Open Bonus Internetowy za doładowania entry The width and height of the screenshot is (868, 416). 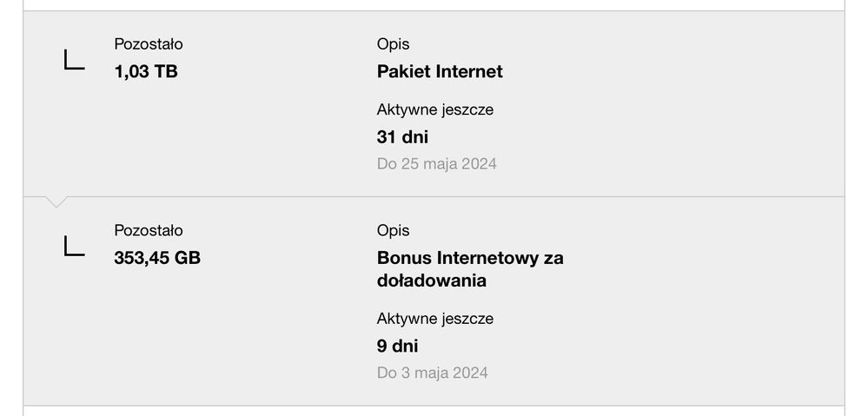pyautogui.click(x=469, y=269)
